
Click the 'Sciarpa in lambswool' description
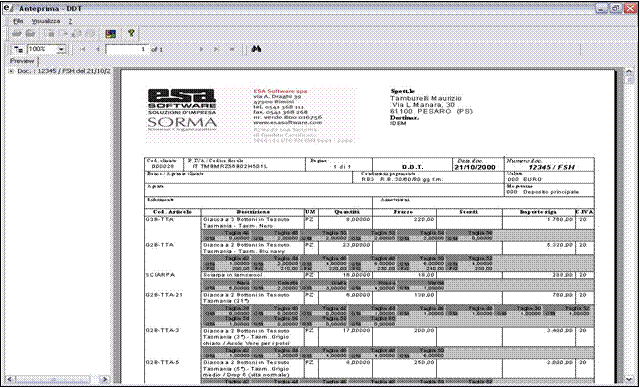[x=233, y=275]
